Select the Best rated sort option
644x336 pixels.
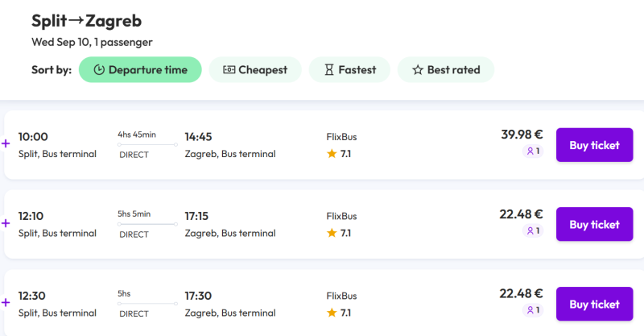tap(446, 70)
